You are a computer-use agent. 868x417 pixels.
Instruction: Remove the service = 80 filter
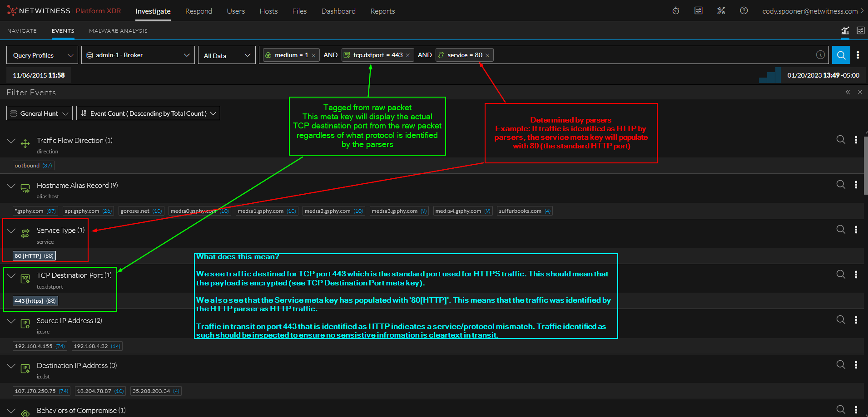click(487, 55)
